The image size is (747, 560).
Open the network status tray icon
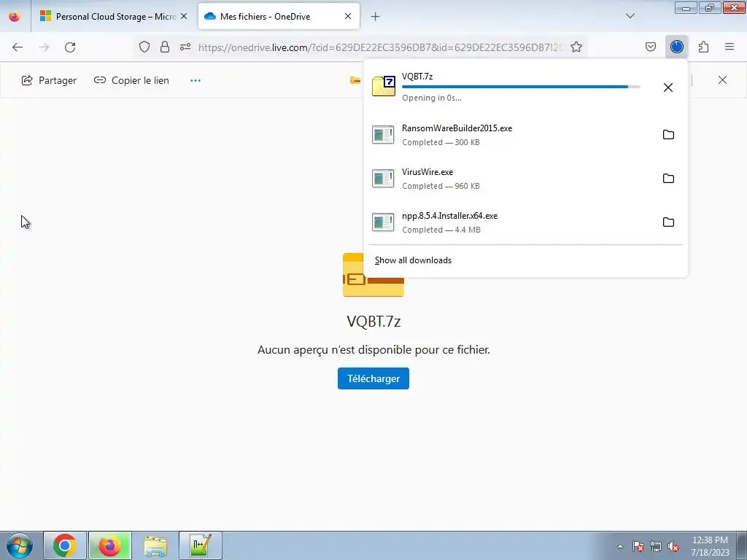point(656,546)
